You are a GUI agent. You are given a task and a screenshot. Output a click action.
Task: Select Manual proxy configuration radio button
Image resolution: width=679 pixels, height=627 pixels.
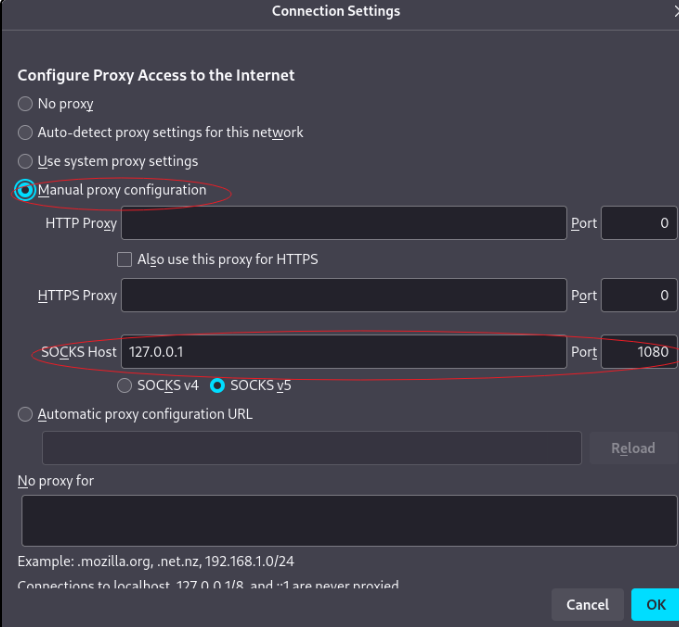(x=25, y=190)
